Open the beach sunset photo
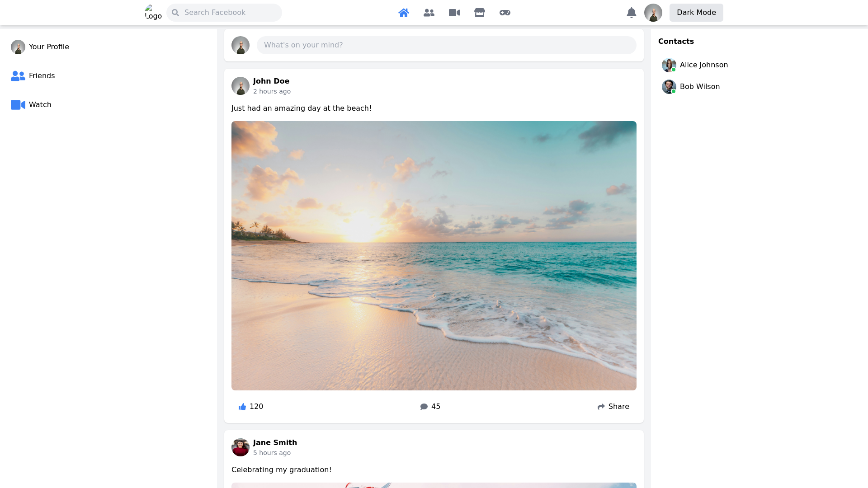 click(x=434, y=256)
